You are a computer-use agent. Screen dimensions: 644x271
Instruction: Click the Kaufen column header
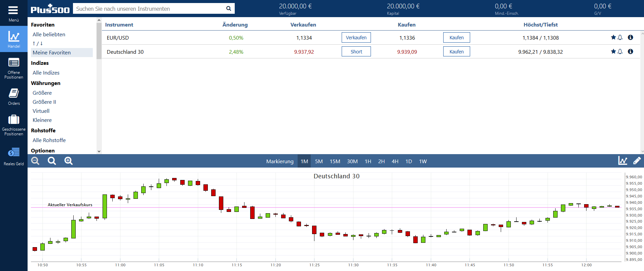coord(407,25)
